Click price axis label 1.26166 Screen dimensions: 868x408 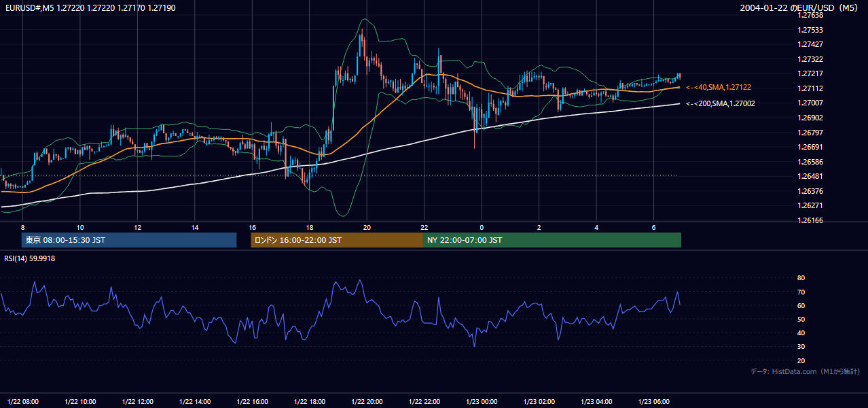[810, 220]
